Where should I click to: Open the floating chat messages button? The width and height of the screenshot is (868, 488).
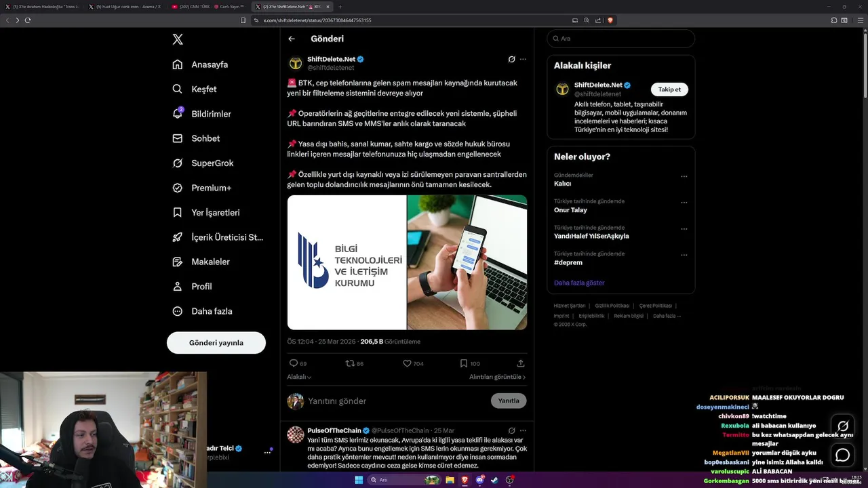[x=843, y=455]
